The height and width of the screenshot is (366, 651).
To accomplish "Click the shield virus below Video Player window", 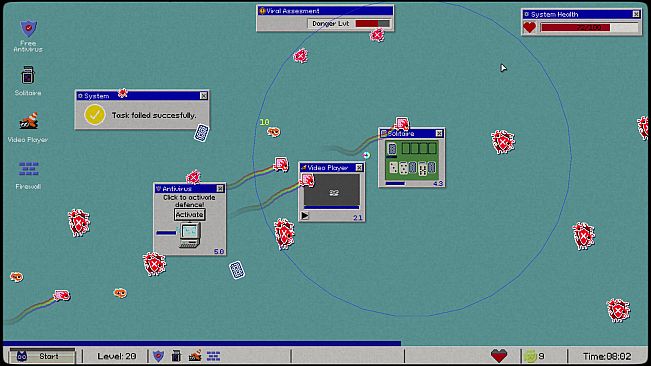I will [284, 234].
